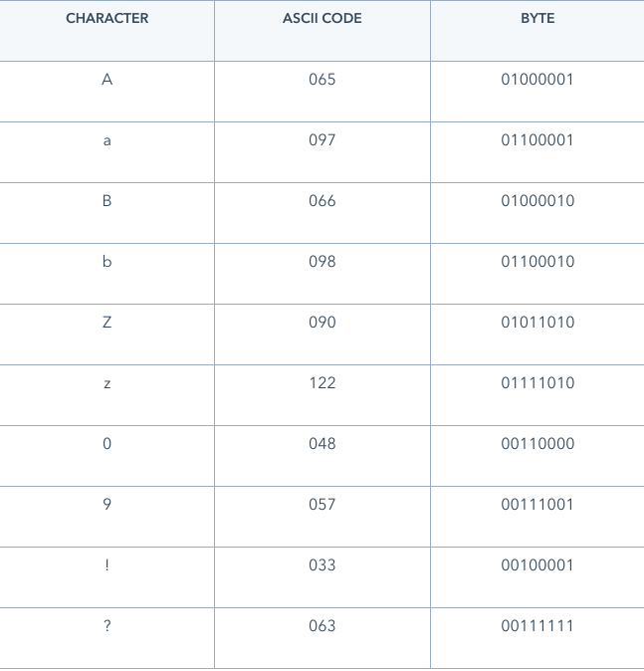The height and width of the screenshot is (671, 644).
Task: Click byte value 00111001
Action: coord(537,505)
